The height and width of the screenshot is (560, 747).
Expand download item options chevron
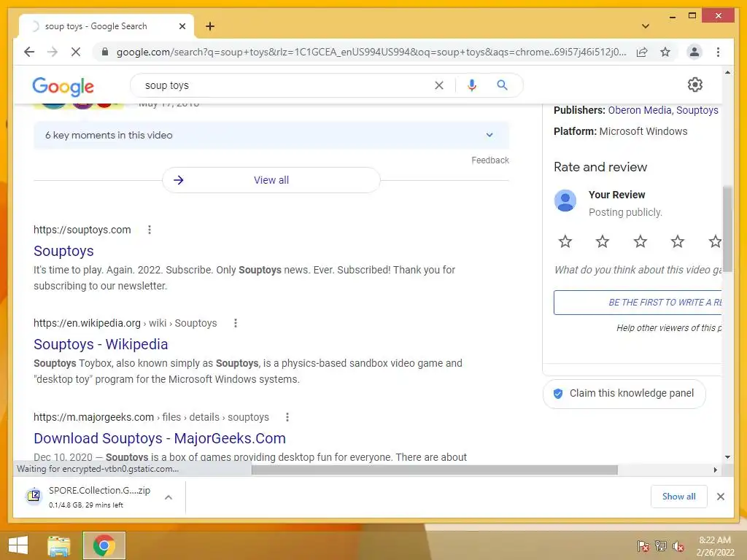(x=169, y=497)
